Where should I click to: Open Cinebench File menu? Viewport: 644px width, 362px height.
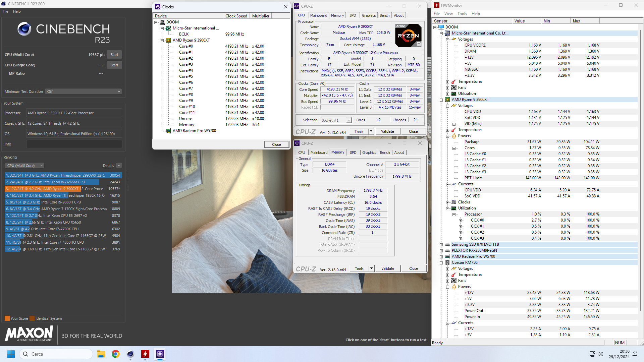click(x=5, y=11)
